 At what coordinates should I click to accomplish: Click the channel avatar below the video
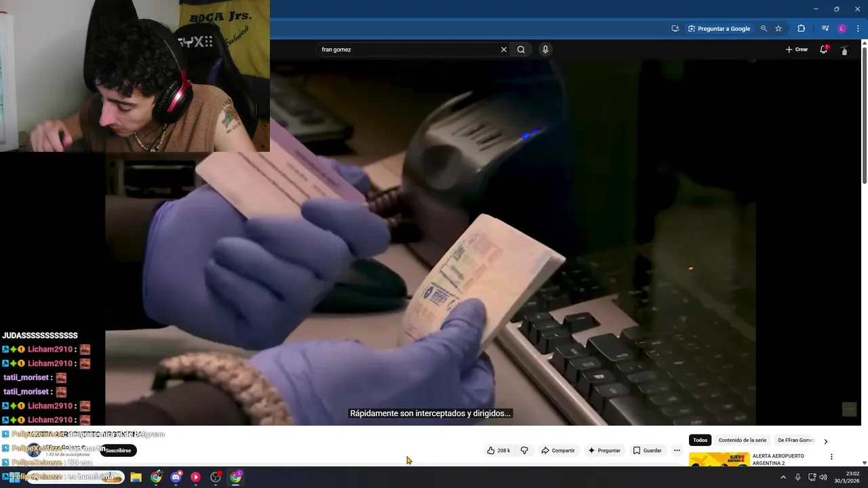coord(34,450)
